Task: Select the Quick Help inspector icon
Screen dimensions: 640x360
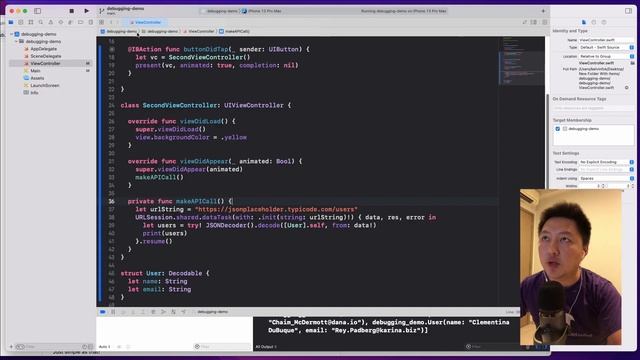Action: tap(604, 22)
